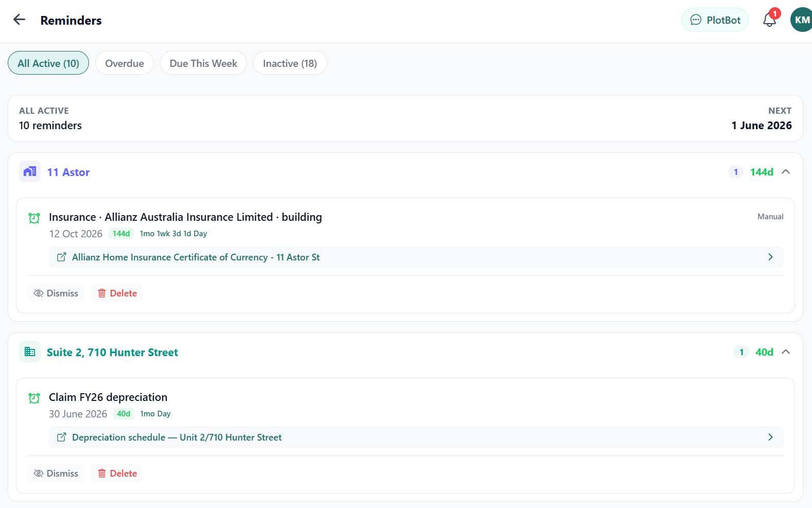The height and width of the screenshot is (508, 812).
Task: Open the 11 Astor property link
Action: click(68, 172)
